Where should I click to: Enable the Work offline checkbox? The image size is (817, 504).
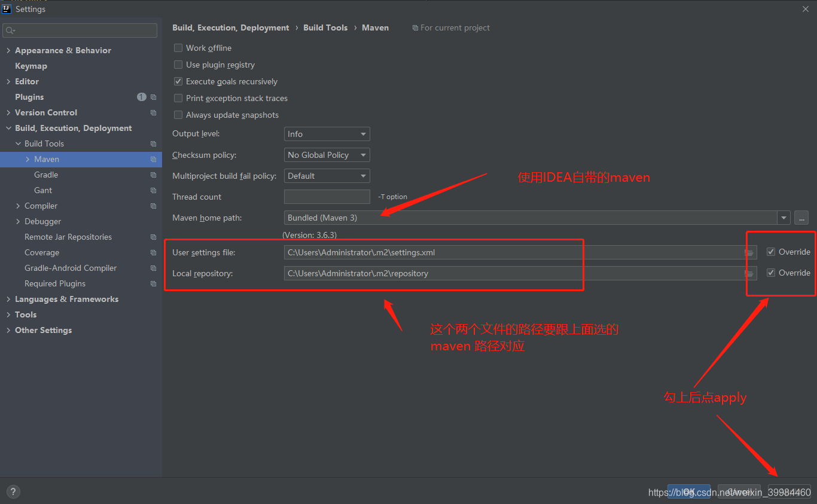coord(178,48)
